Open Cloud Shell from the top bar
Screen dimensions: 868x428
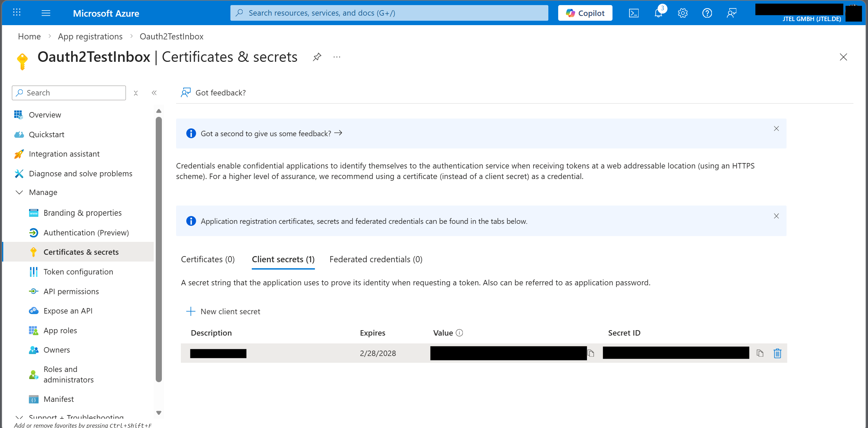634,13
